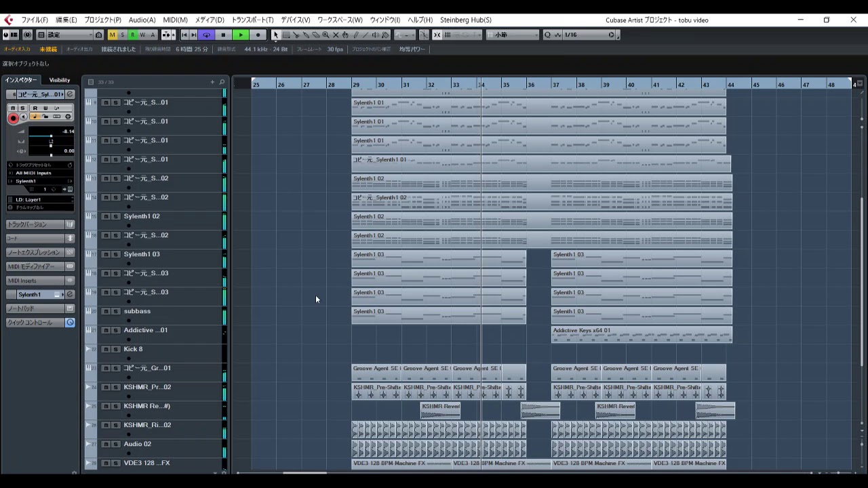Select the Play speaker tool
The width and height of the screenshot is (868, 488).
(x=375, y=35)
